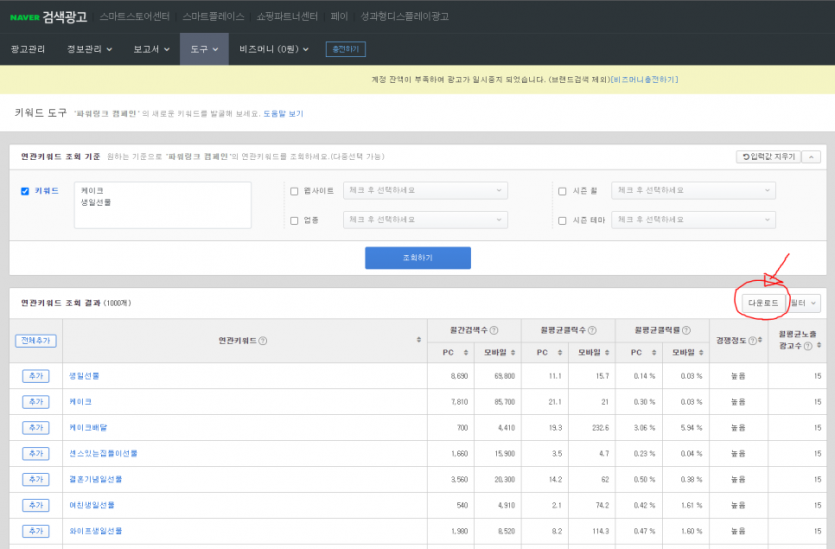Image resolution: width=835 pixels, height=549 pixels.
Task: Show help icon for 월평균노출 광고수
Action: 808,346
